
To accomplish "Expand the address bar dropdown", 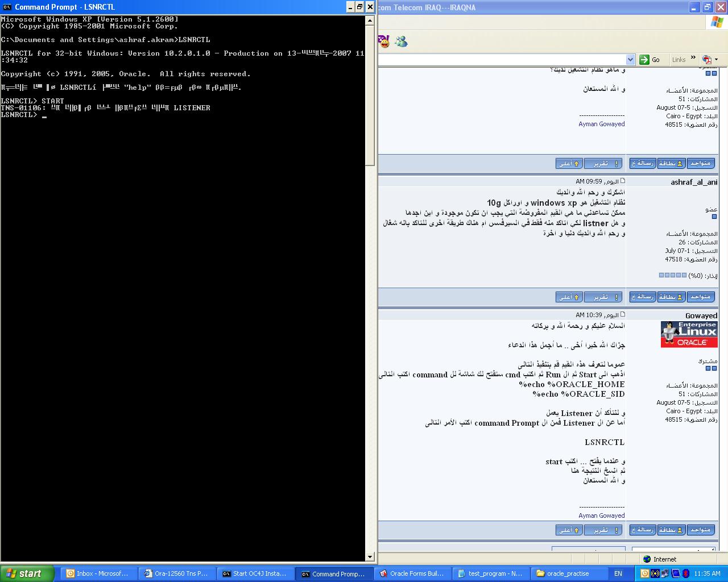I will point(630,60).
